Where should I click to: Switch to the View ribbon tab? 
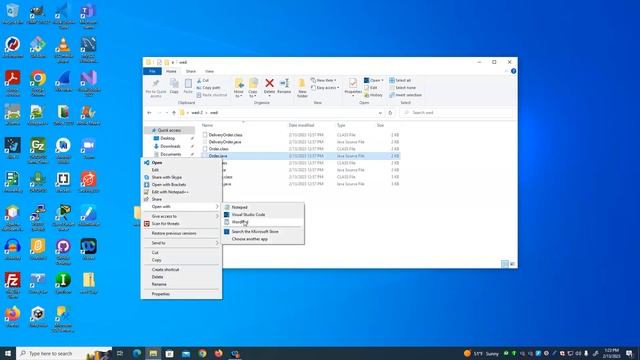pyautogui.click(x=209, y=71)
